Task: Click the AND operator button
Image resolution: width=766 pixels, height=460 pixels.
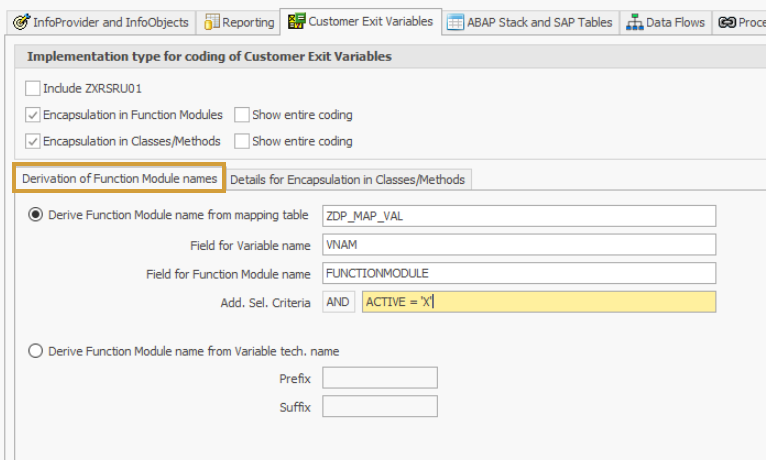Action: (338, 302)
